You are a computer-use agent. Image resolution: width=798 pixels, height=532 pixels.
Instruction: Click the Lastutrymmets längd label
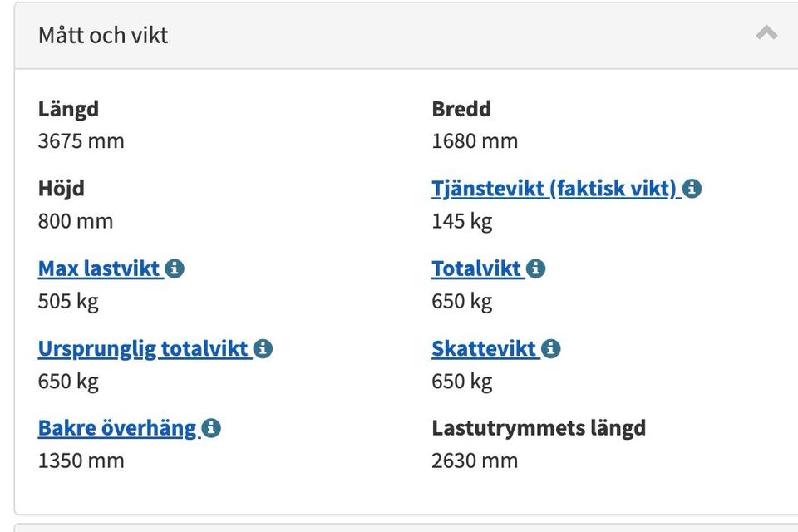(539, 428)
